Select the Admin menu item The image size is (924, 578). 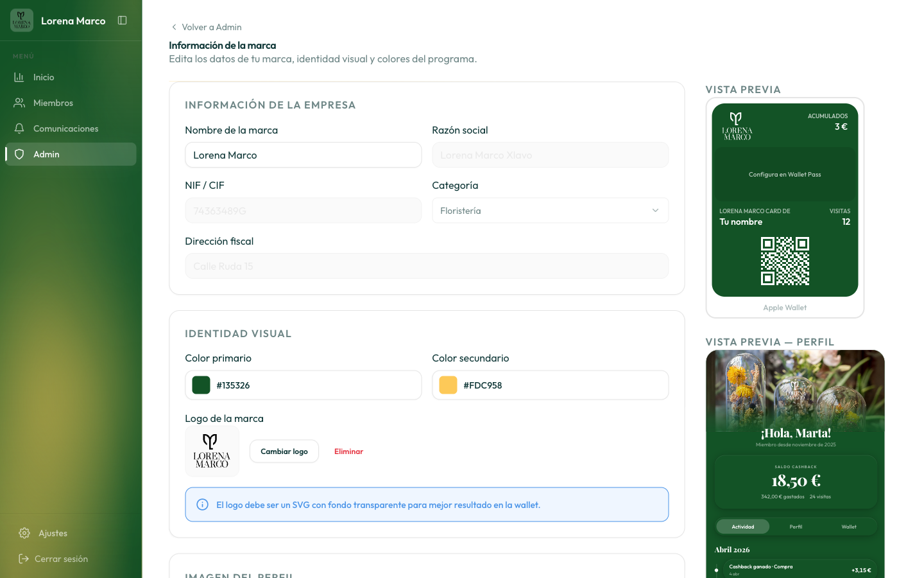click(71, 154)
